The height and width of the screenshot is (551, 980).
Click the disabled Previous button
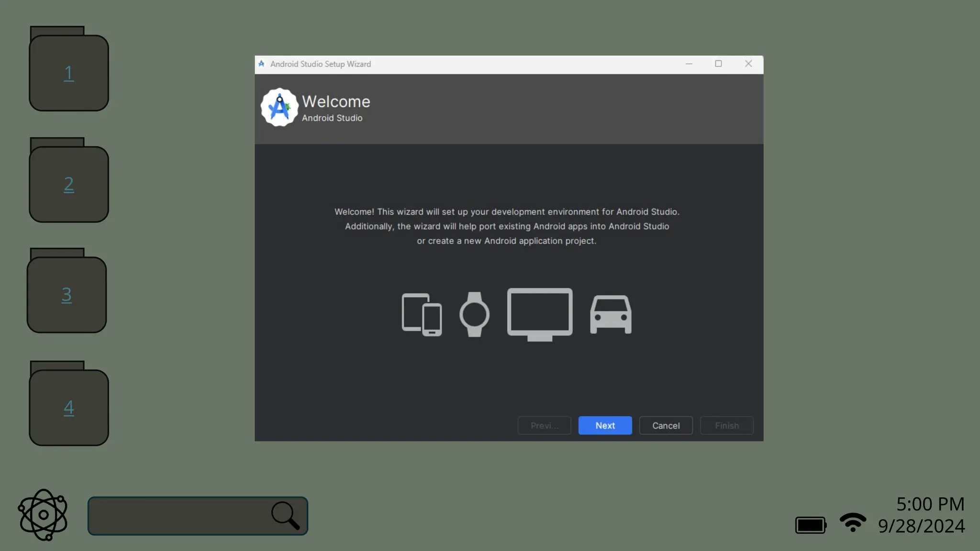pyautogui.click(x=544, y=425)
